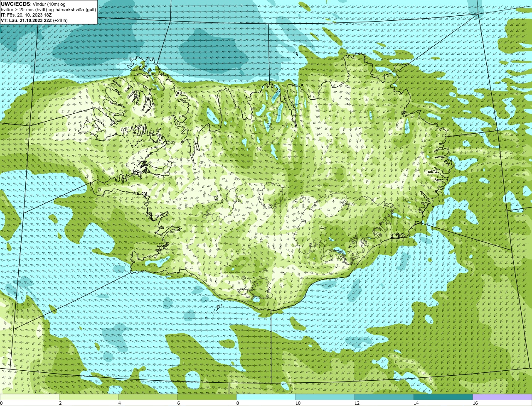
Task: Click the legend scale label "12"
Action: [x=357, y=403]
